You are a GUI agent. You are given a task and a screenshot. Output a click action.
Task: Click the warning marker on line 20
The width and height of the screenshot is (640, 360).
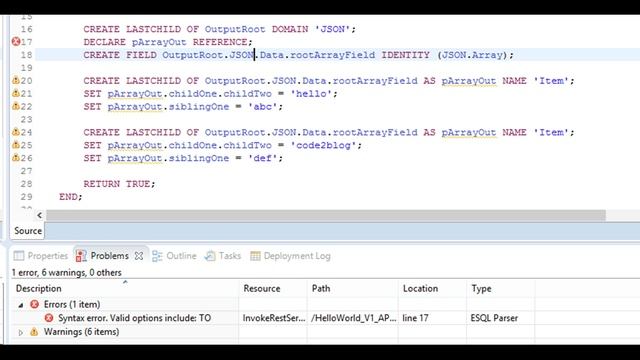(x=16, y=80)
